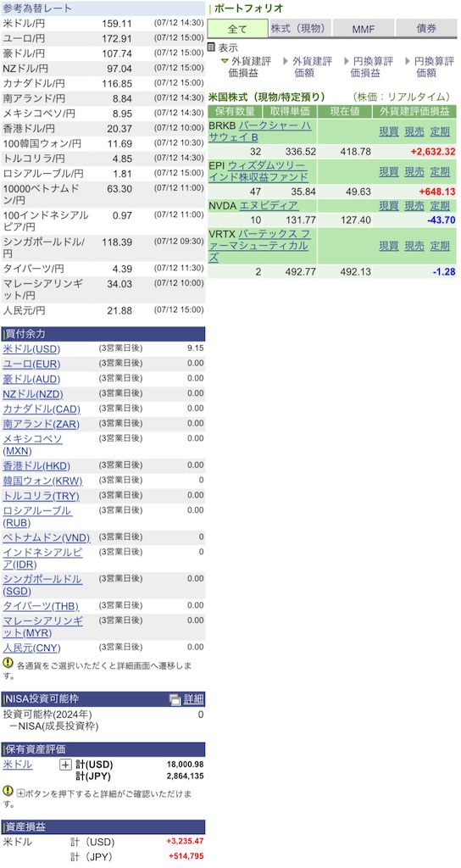461x868 pixels.
Task: Click 現買 for BRKB
Action: point(388,131)
